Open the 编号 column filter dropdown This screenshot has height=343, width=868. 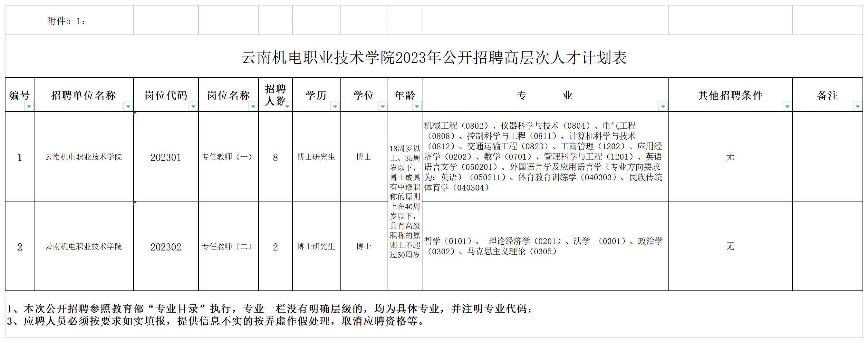point(29,107)
